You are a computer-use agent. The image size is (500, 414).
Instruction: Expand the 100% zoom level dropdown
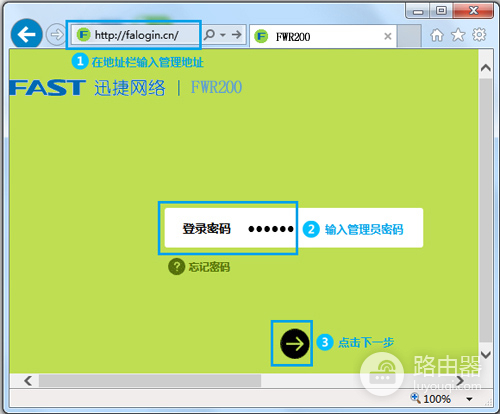coord(469,399)
